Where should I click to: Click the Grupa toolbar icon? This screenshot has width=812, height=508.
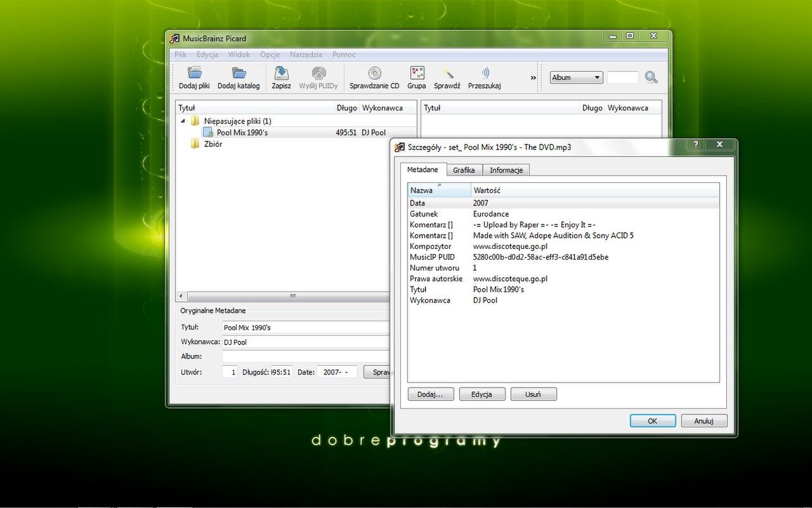[x=417, y=73]
